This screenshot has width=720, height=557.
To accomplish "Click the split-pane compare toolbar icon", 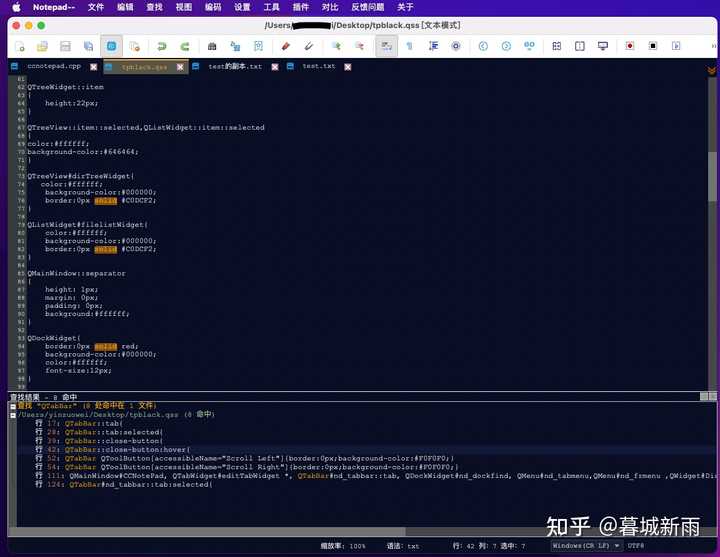I will tap(579, 46).
